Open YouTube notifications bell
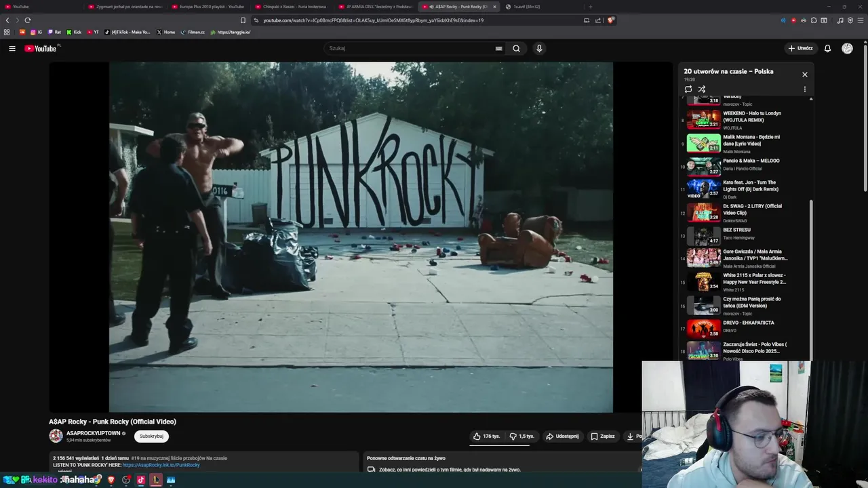 [827, 48]
